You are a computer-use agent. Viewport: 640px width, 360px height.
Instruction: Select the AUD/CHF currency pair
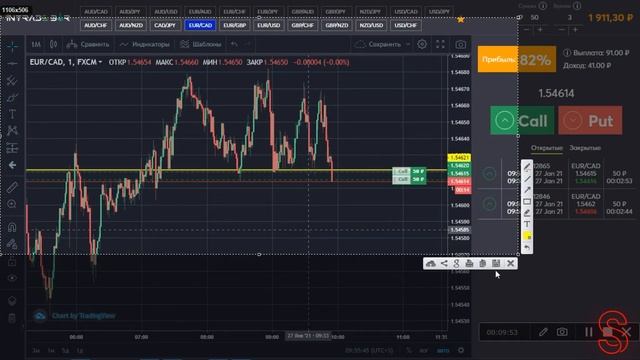point(96,25)
